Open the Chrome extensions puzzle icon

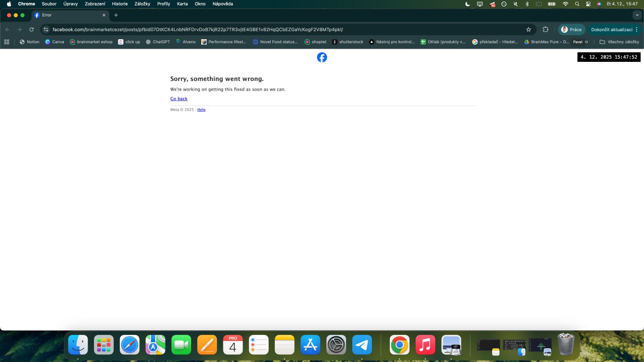545,30
